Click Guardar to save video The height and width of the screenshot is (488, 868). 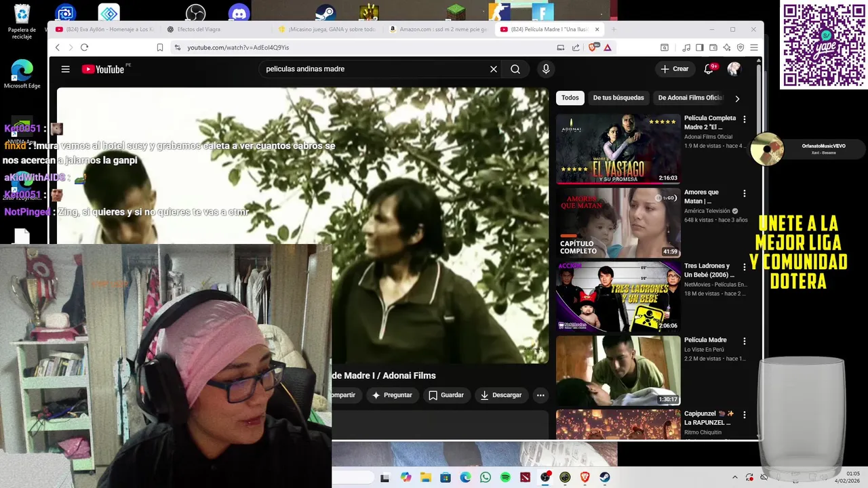point(446,395)
